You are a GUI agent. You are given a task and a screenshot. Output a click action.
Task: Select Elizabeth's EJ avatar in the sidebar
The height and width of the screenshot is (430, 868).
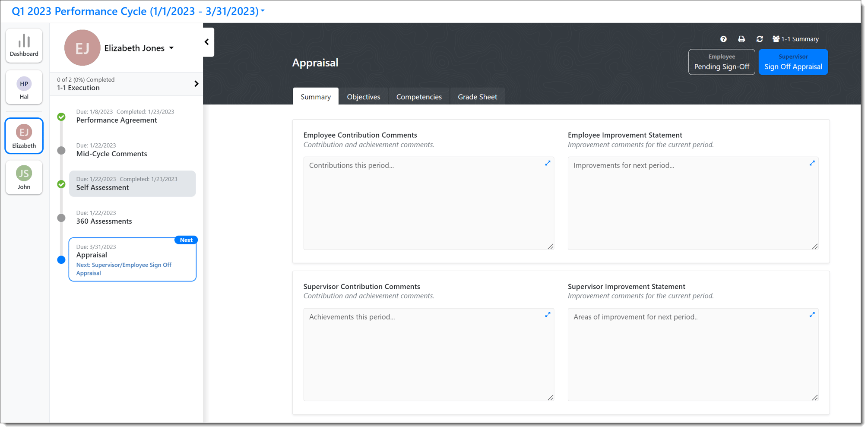pos(24,132)
